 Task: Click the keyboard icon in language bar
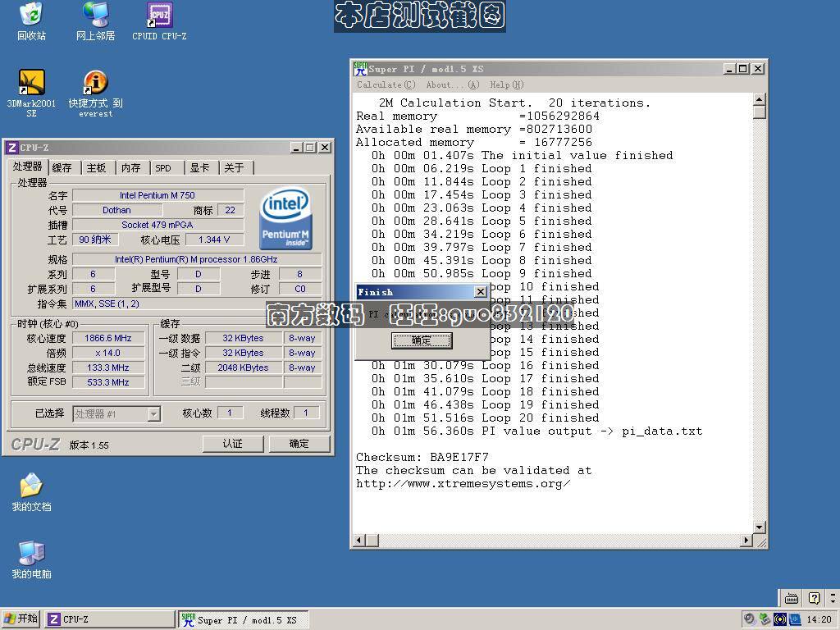792,598
